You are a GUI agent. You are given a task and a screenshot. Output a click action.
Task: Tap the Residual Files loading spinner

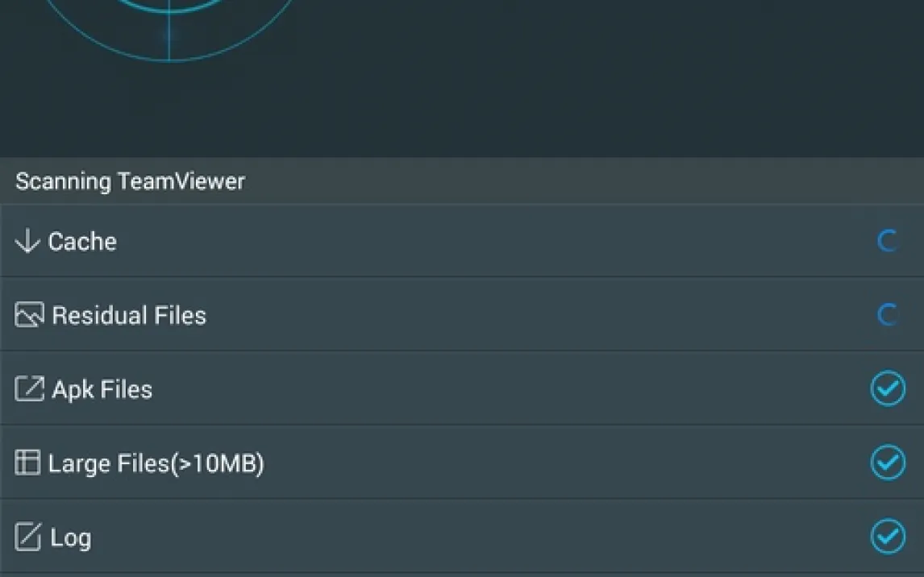[888, 315]
